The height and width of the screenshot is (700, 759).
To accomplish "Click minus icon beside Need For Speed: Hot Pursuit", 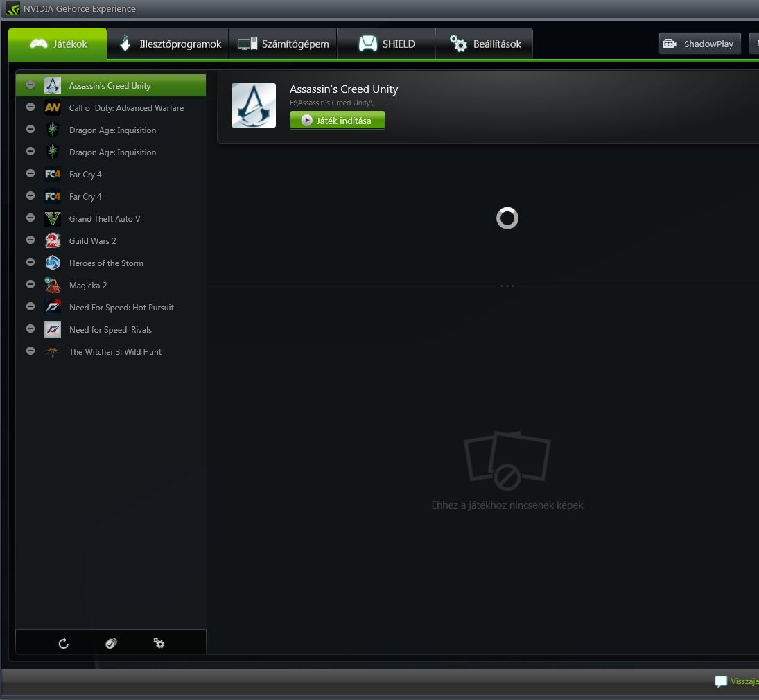I will coord(30,306).
